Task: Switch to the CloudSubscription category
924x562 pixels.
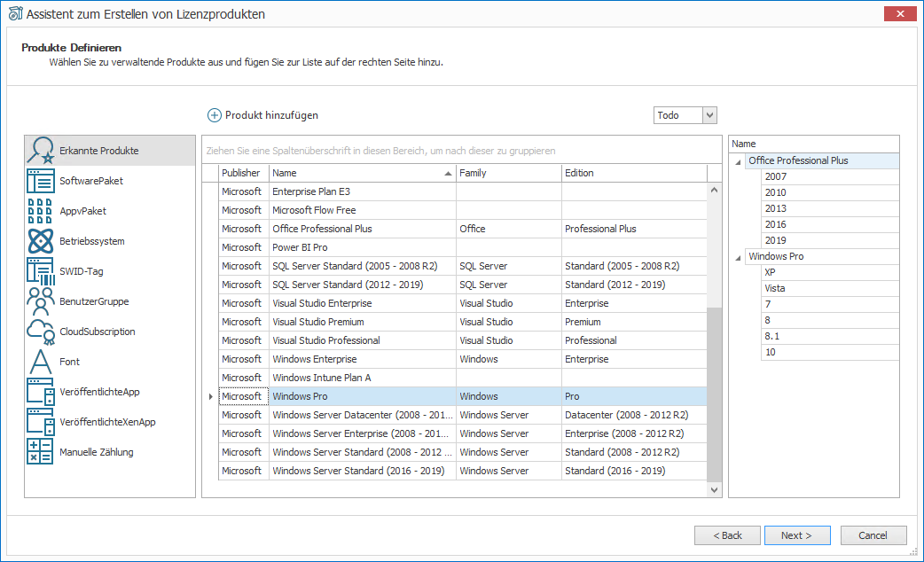Action: 110,332
